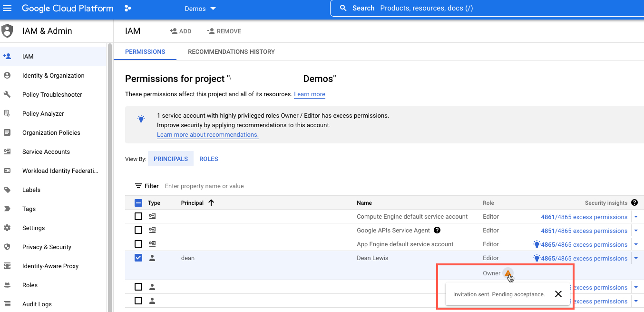
Task: Click the Identity & Organization person icon
Action: [7, 75]
